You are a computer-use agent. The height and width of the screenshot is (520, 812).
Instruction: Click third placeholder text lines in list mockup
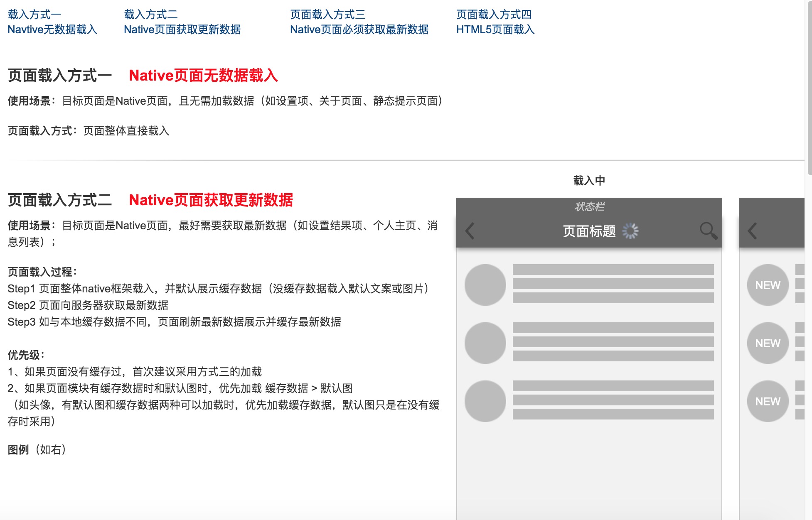pos(613,400)
